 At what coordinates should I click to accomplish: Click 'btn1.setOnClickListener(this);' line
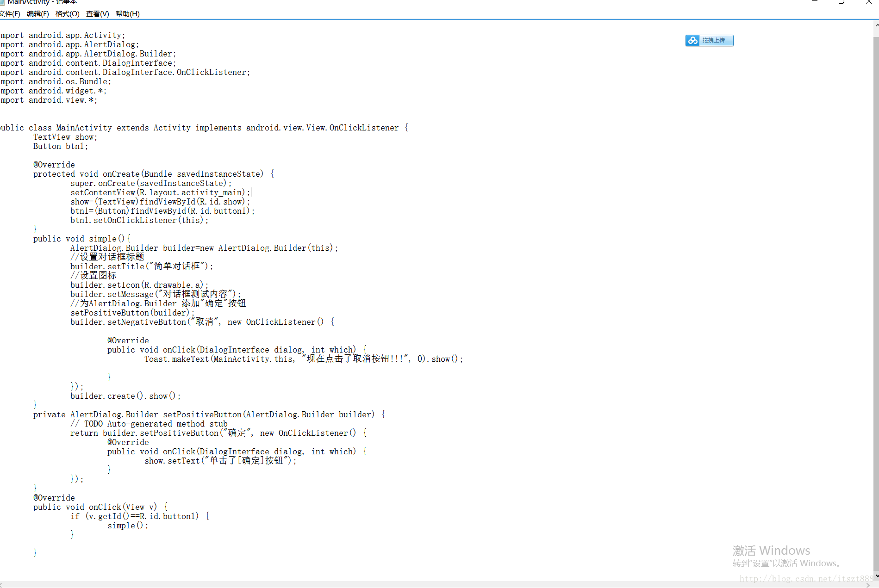[139, 220]
